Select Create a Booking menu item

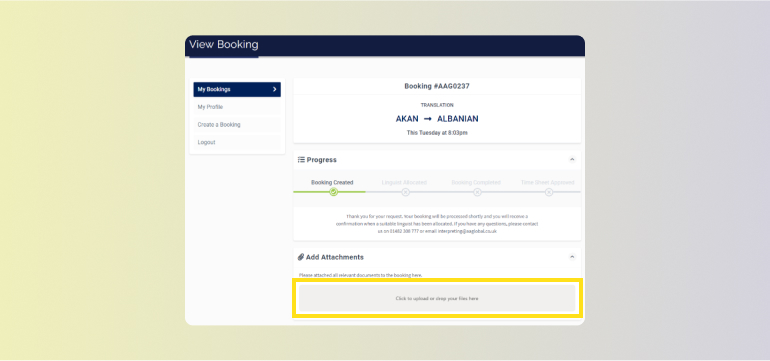[x=237, y=125]
